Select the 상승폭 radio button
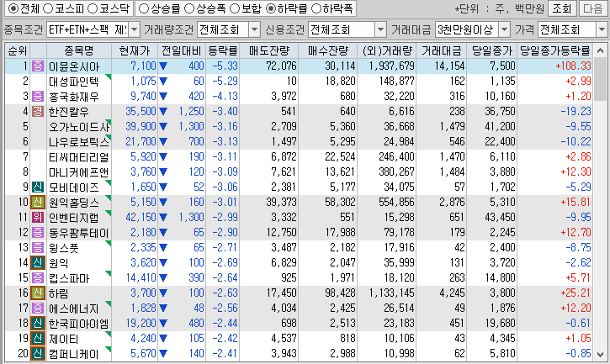This screenshot has height=364, width=610. (188, 8)
